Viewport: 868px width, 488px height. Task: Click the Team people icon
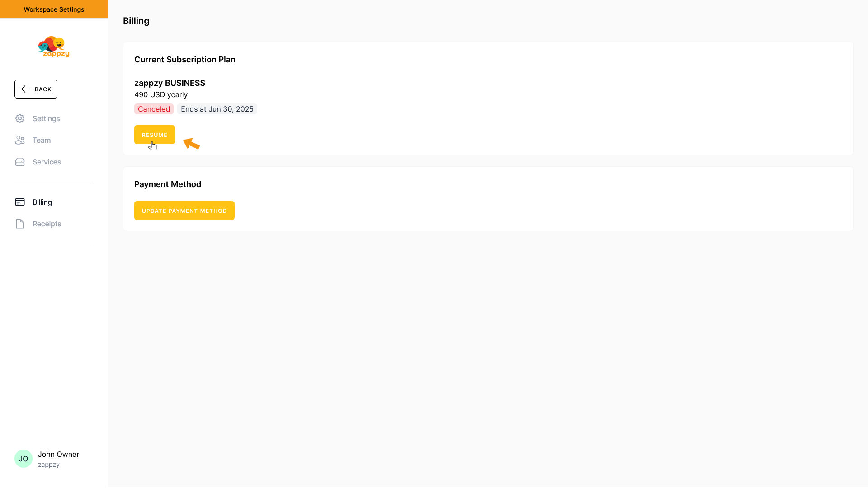20,140
